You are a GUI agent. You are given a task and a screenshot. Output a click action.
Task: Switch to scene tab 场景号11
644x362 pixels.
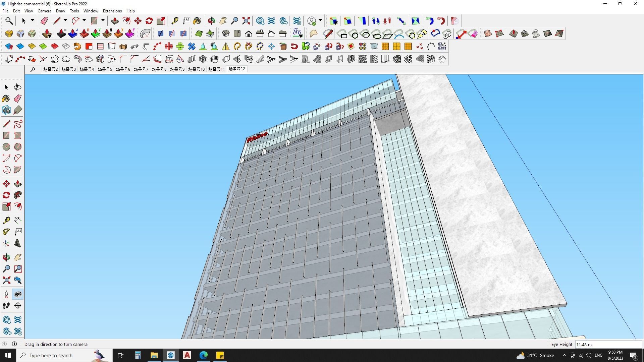click(x=216, y=69)
